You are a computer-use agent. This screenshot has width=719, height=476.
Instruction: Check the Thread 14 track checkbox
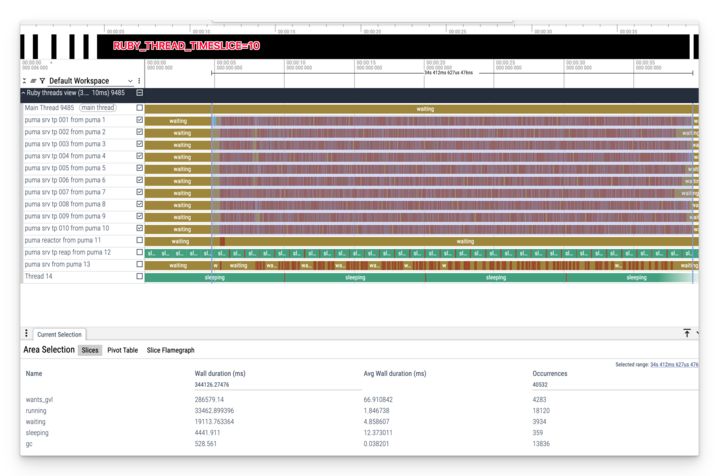pos(139,276)
